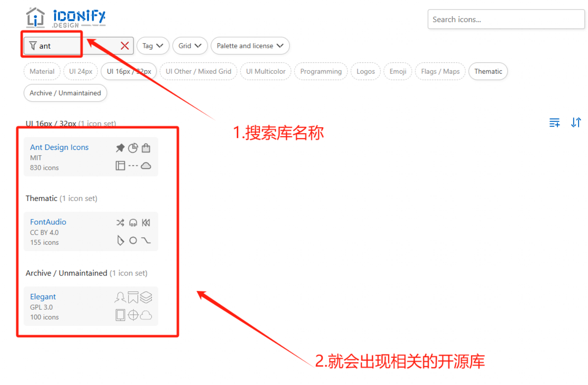Screen dimensions: 588x385
Task: Open the Elegant icon set
Action: [x=43, y=297]
